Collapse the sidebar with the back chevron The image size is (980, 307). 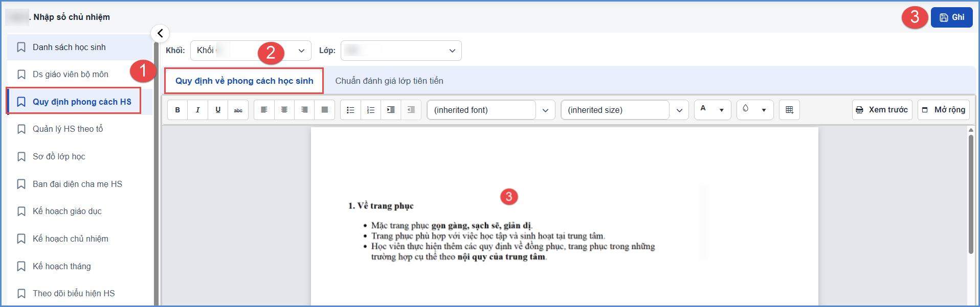click(160, 33)
